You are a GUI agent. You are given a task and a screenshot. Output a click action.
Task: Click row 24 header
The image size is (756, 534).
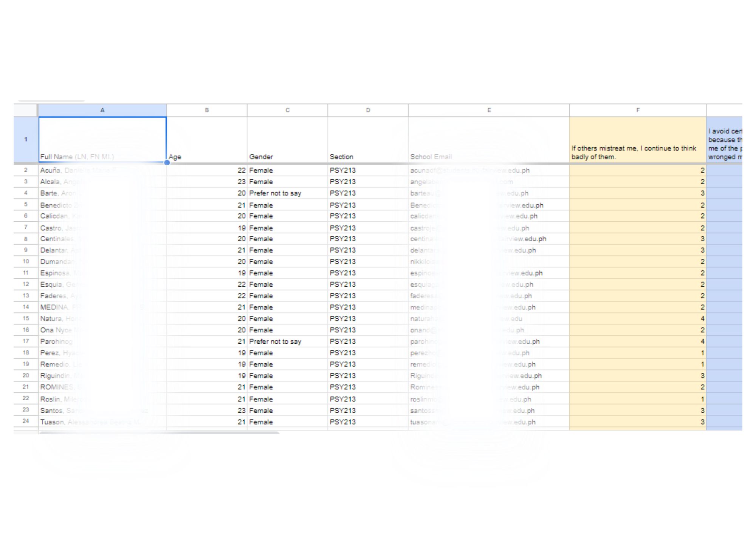pos(25,421)
